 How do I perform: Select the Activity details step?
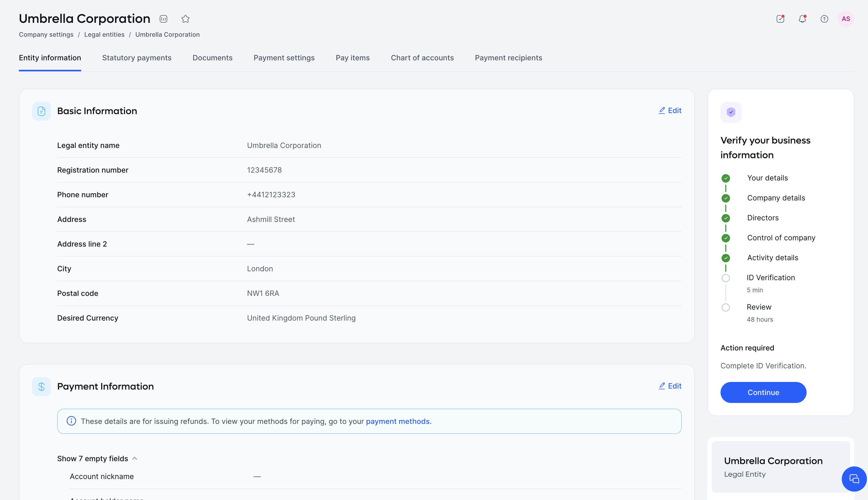772,258
